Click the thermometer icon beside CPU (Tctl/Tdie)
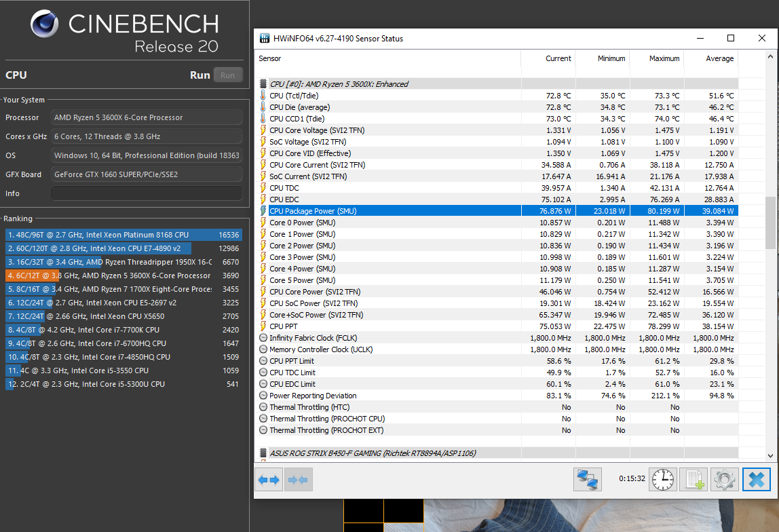The image size is (779, 532). click(x=263, y=96)
